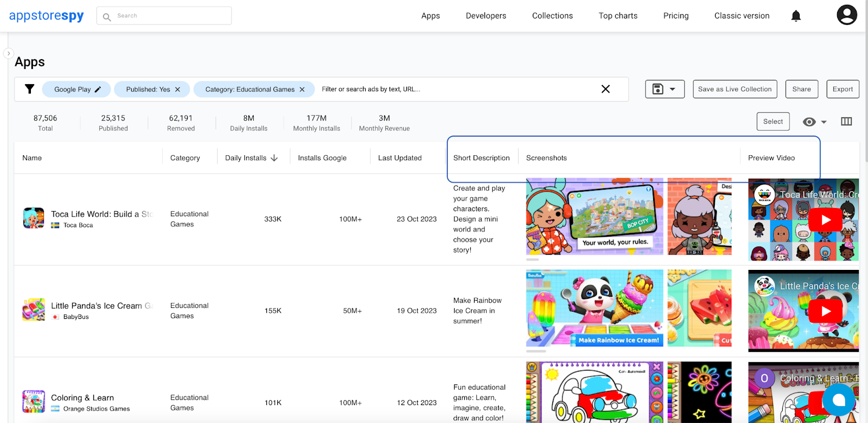Go to the Apps menu item

(x=431, y=16)
